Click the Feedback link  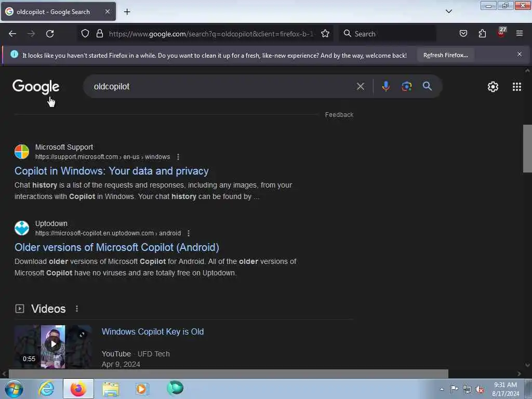tap(339, 115)
